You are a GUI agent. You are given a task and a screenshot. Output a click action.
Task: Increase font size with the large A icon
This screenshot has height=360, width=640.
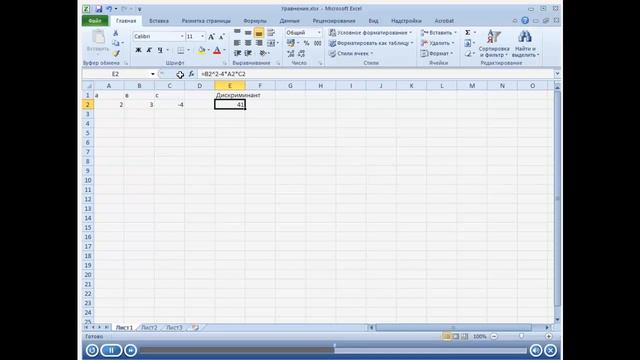[211, 37]
